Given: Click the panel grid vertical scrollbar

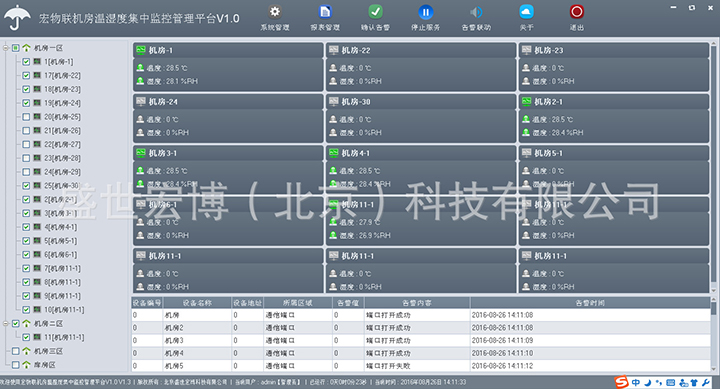Looking at the screenshot, I should (714, 168).
